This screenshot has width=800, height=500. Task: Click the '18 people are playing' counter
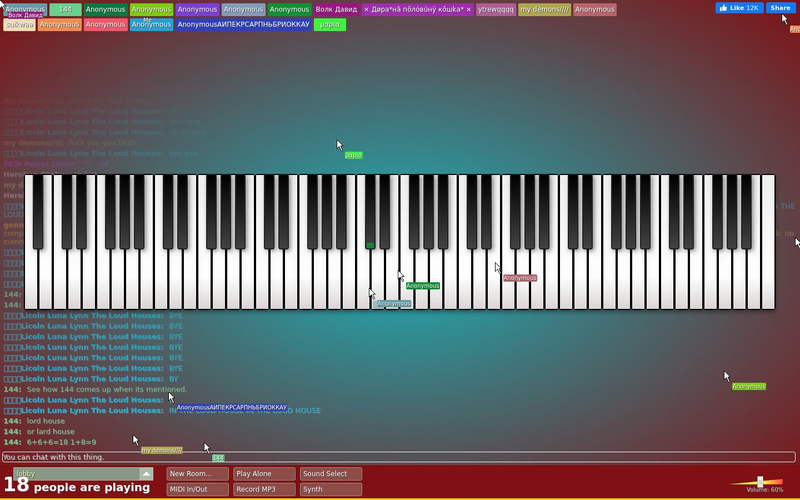coord(77,486)
